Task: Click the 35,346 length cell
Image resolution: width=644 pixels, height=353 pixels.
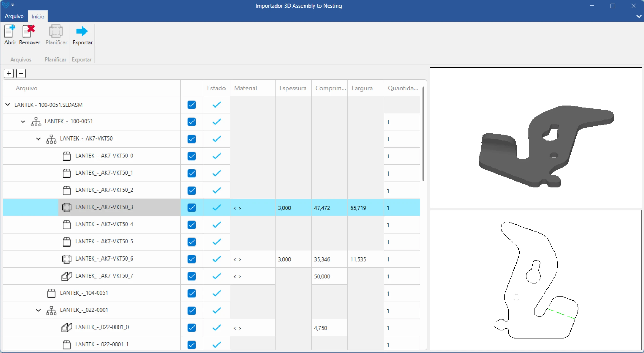Action: [330, 259]
